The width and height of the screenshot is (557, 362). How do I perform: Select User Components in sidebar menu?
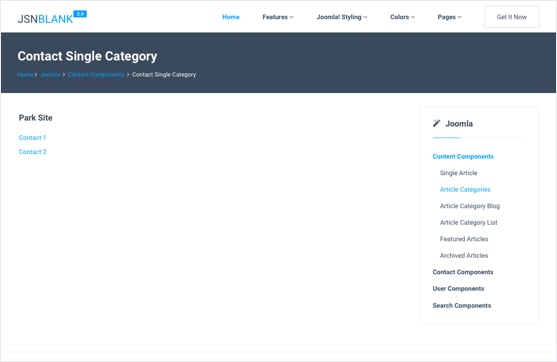(458, 288)
